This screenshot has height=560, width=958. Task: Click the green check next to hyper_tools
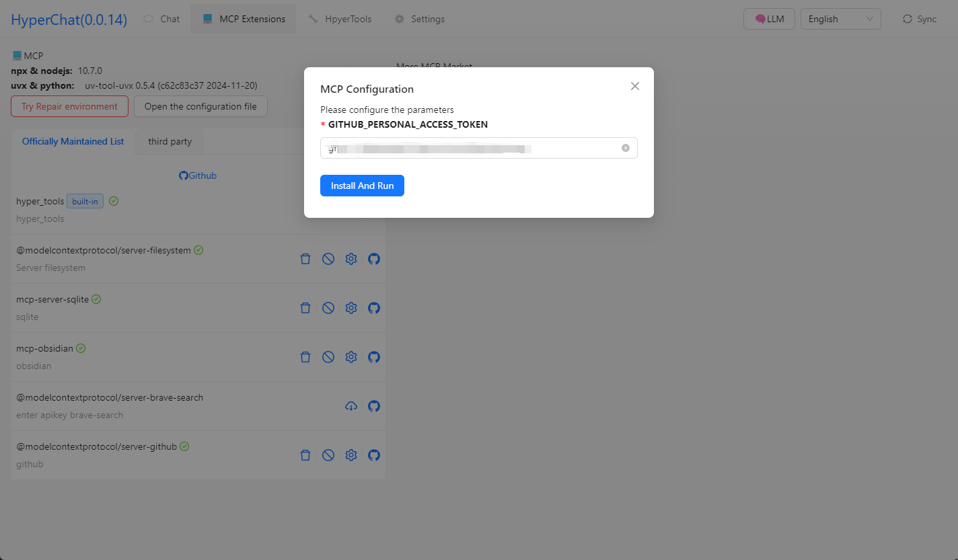point(114,201)
